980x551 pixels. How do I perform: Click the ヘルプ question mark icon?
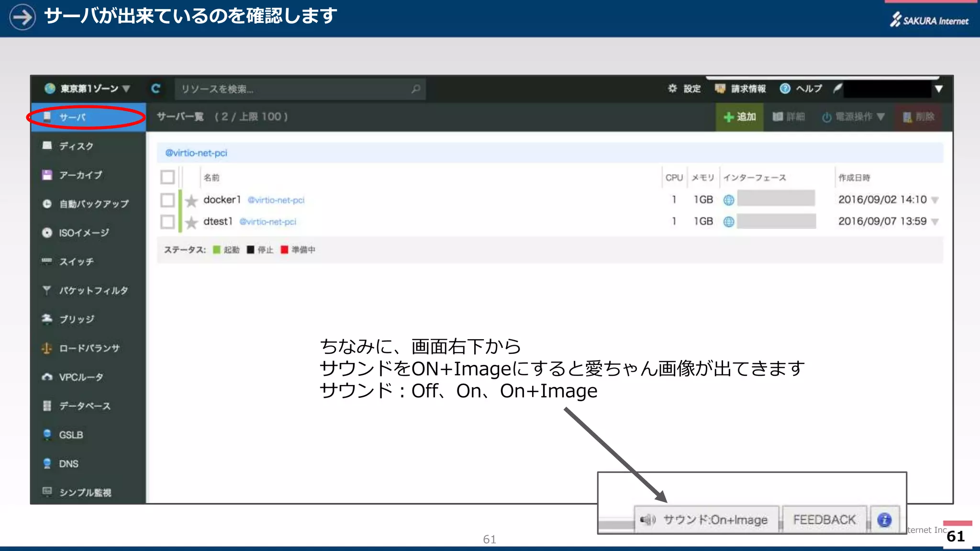785,88
